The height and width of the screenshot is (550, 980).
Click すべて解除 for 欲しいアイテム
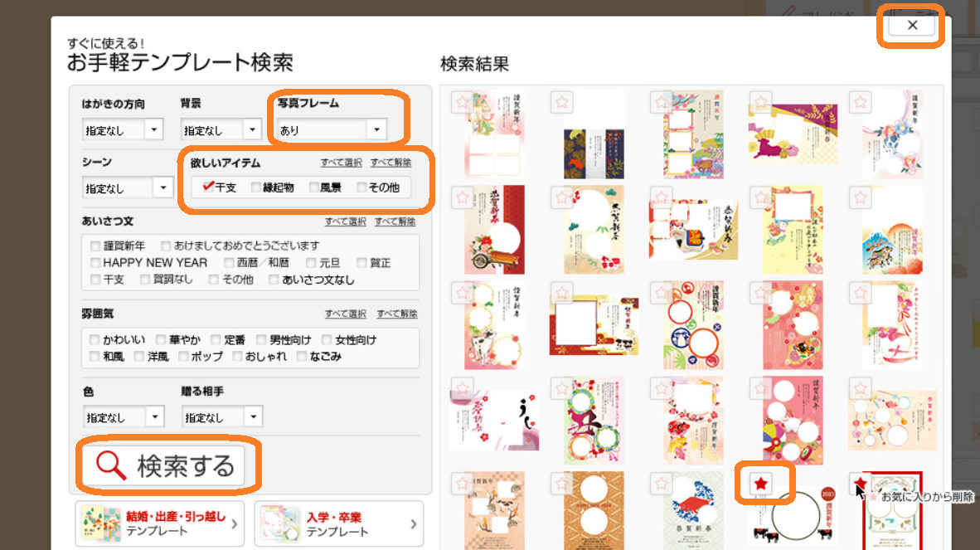391,163
